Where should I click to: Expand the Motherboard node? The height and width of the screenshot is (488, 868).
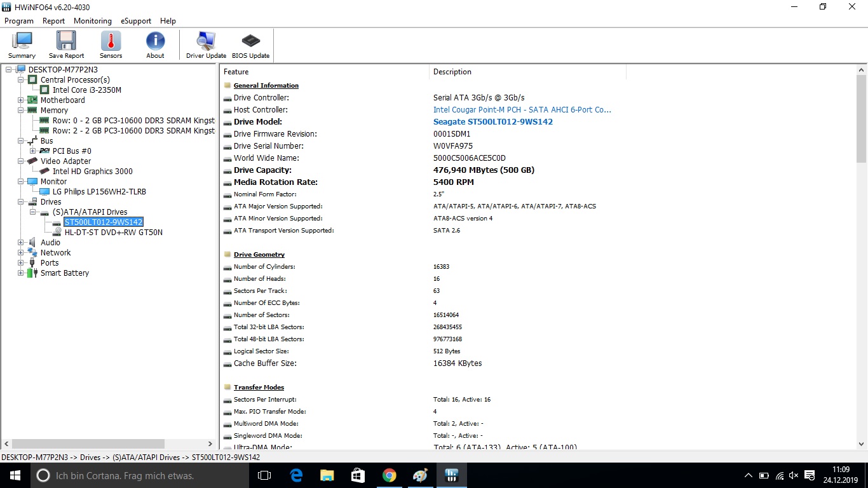tap(20, 100)
